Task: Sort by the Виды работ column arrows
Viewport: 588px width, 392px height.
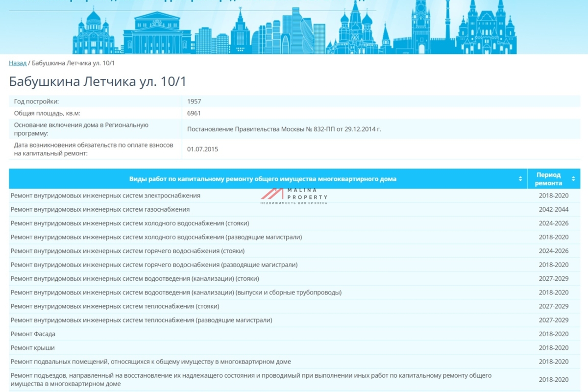Action: point(520,179)
